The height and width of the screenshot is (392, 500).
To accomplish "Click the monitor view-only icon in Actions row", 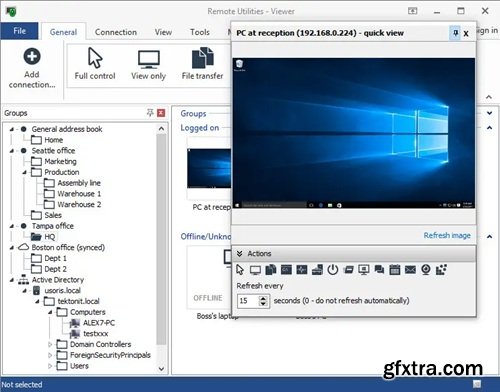I will [255, 270].
